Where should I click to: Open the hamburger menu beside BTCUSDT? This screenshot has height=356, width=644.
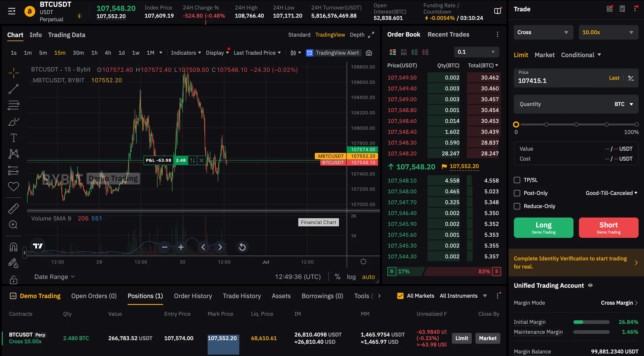12,11
